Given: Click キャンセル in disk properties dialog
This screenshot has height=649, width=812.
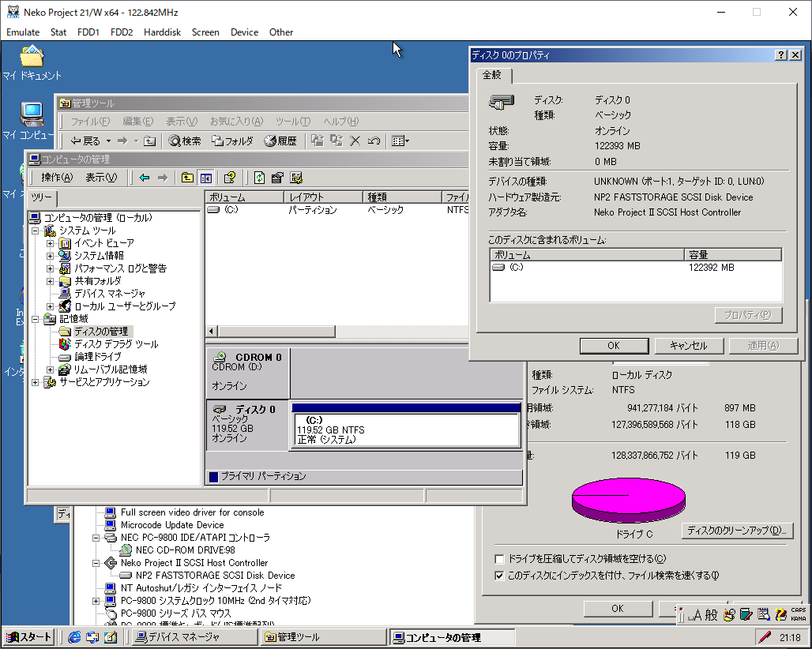Looking at the screenshot, I should click(x=688, y=346).
